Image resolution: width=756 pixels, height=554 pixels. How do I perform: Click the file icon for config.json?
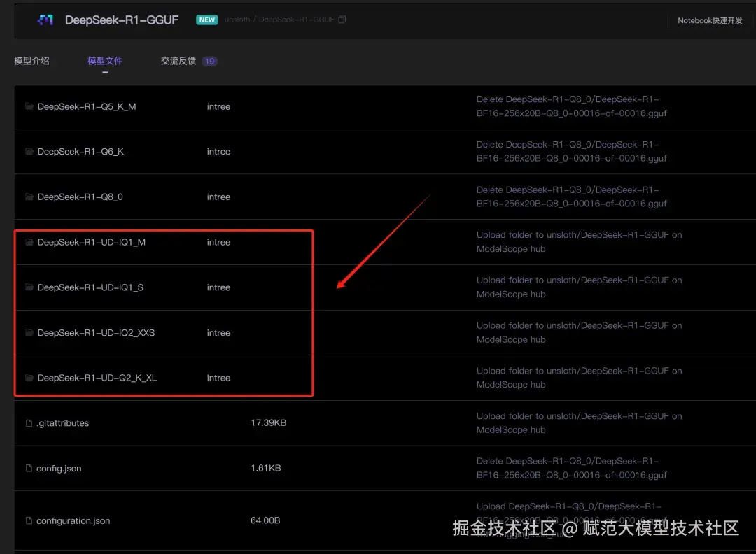coord(29,468)
